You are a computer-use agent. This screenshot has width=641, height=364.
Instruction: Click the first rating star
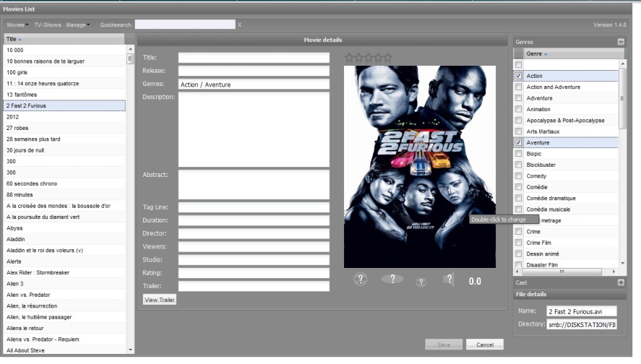coord(349,58)
